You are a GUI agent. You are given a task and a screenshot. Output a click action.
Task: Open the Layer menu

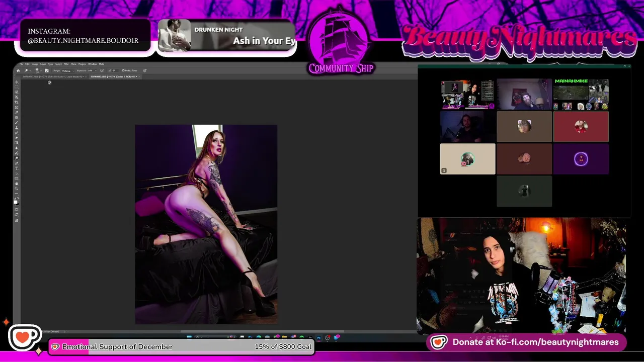tap(43, 64)
